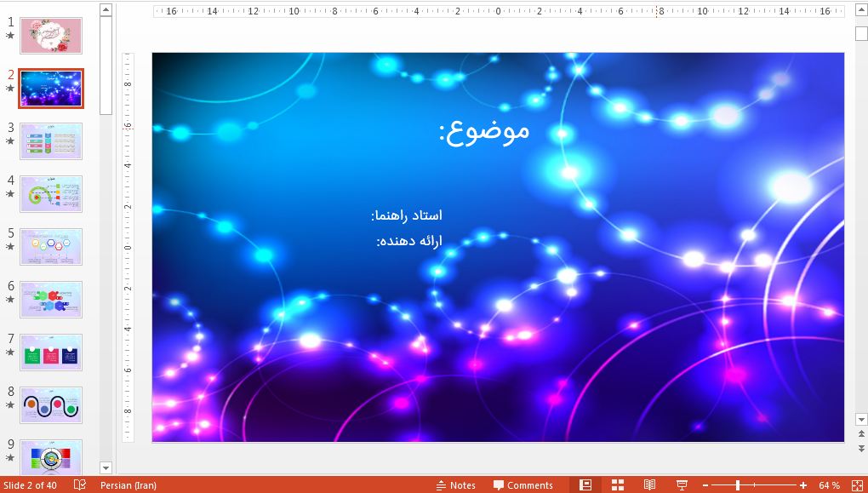868x493 pixels.
Task: Open Persian (Iran) language settings
Action: 128,484
